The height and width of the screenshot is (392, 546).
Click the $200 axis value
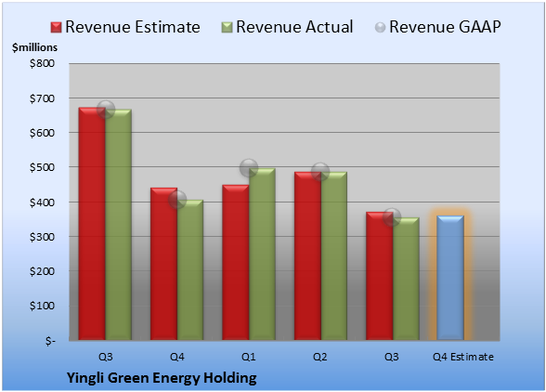coord(42,271)
